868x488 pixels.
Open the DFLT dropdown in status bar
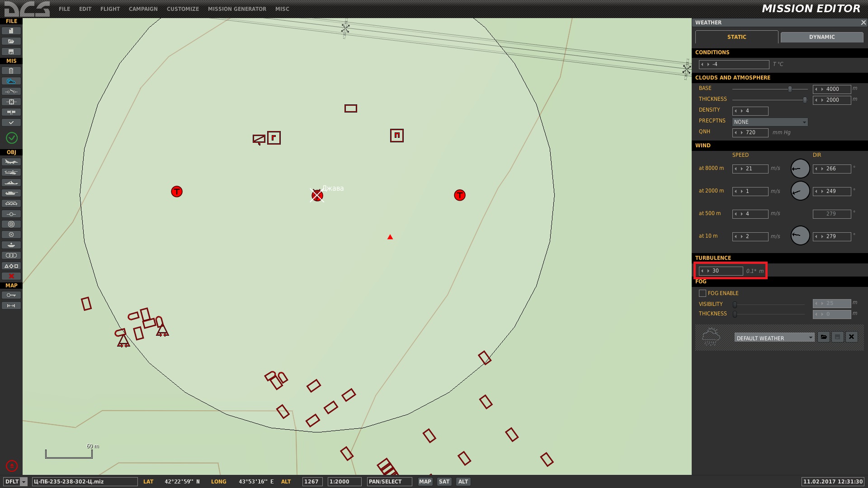coord(15,482)
